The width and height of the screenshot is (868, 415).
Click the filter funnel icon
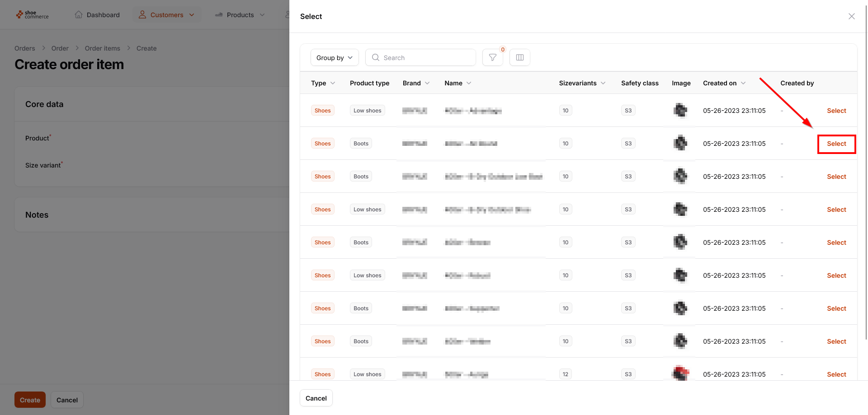[492, 57]
